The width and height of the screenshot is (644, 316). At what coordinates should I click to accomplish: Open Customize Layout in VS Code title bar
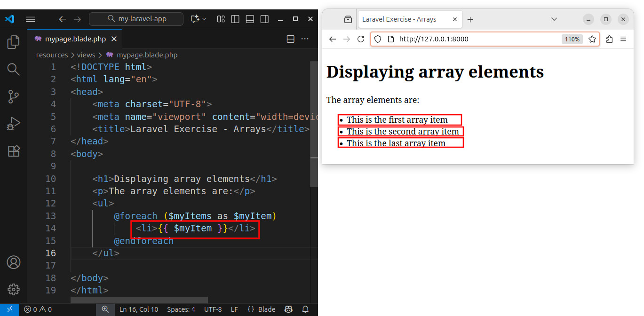[x=221, y=19]
